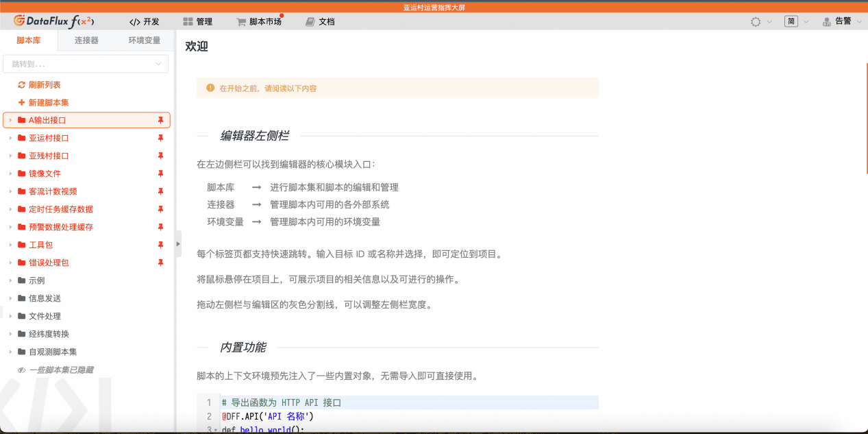The image size is (868, 434).
Task: Click the 预警数据处理缓存 folder icon
Action: 22,227
